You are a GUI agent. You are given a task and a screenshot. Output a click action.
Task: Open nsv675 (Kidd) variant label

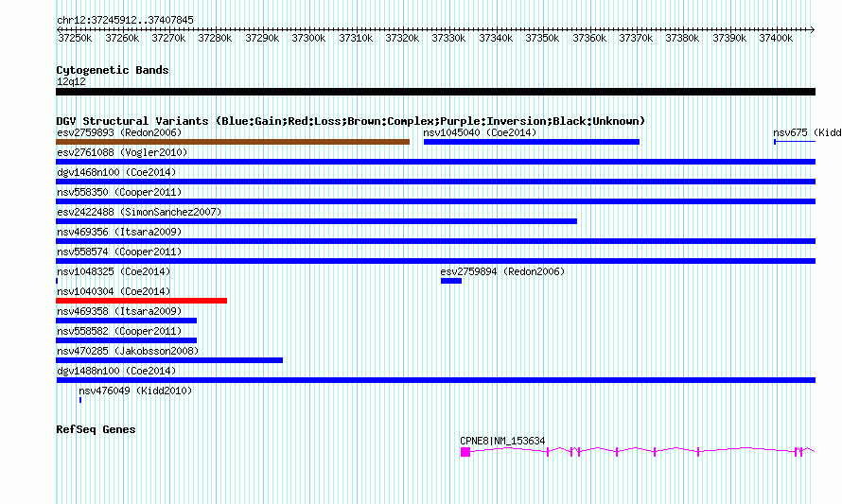coord(807,132)
